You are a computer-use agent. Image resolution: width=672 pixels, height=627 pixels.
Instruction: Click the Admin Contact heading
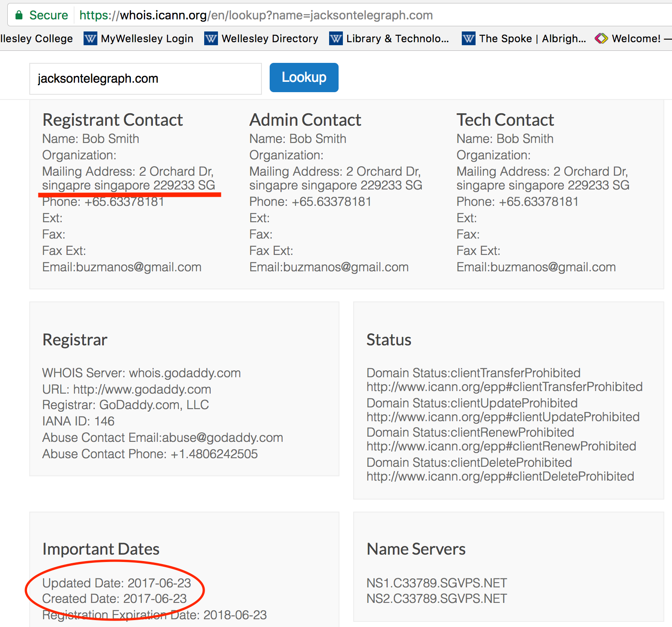(305, 120)
